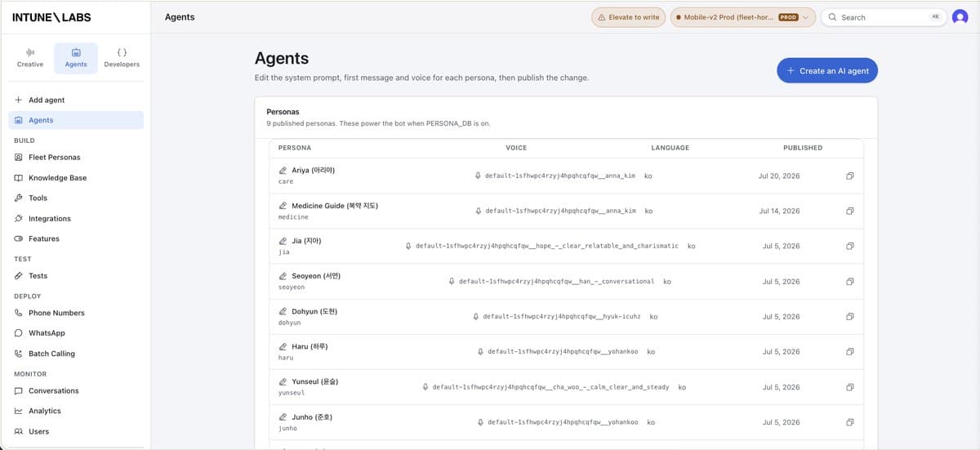This screenshot has width=980, height=450.
Task: Open the Knowledge Base page
Action: pyautogui.click(x=76, y=178)
